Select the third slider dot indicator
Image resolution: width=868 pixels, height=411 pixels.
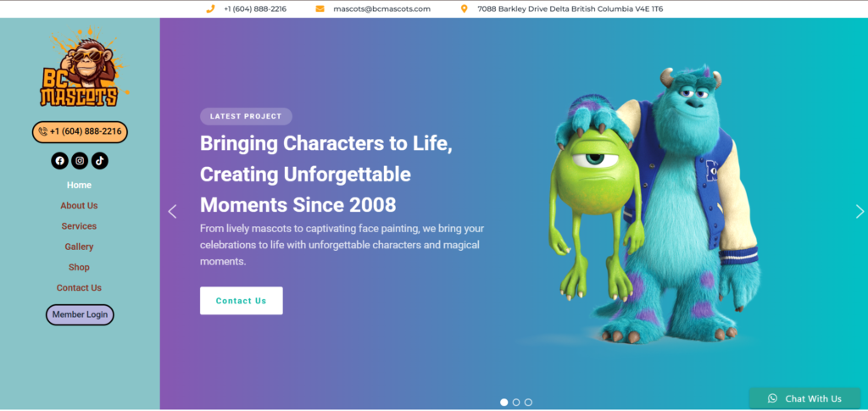tap(528, 403)
